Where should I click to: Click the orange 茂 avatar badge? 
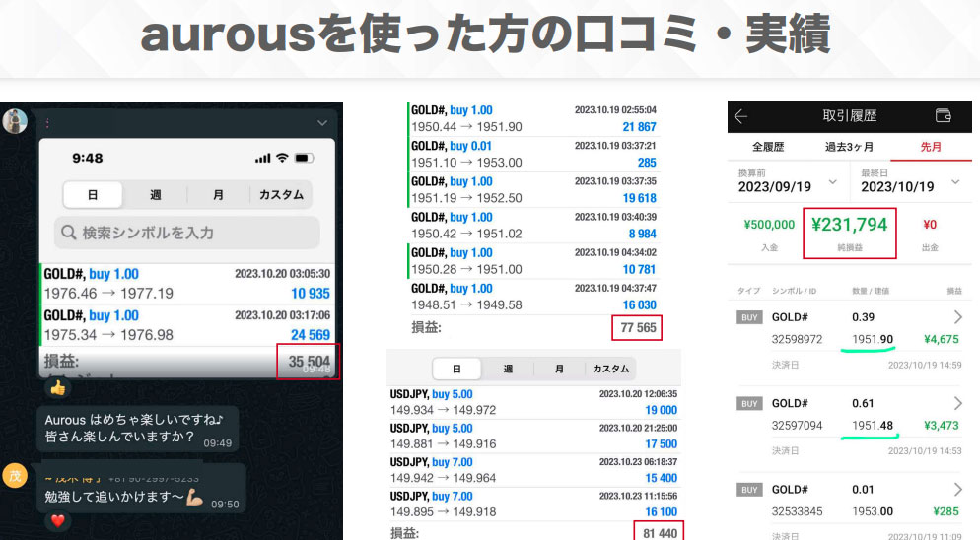point(15,476)
